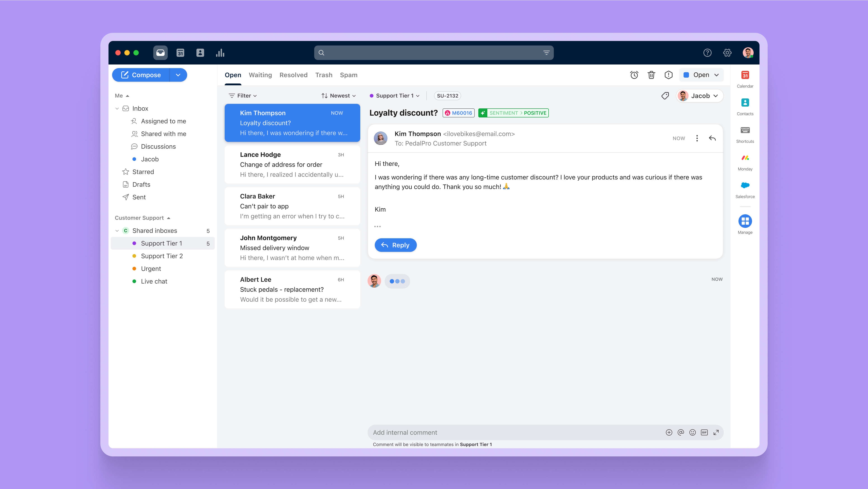This screenshot has height=489, width=868.
Task: Collapse the Customer Support section
Action: pos(168,218)
